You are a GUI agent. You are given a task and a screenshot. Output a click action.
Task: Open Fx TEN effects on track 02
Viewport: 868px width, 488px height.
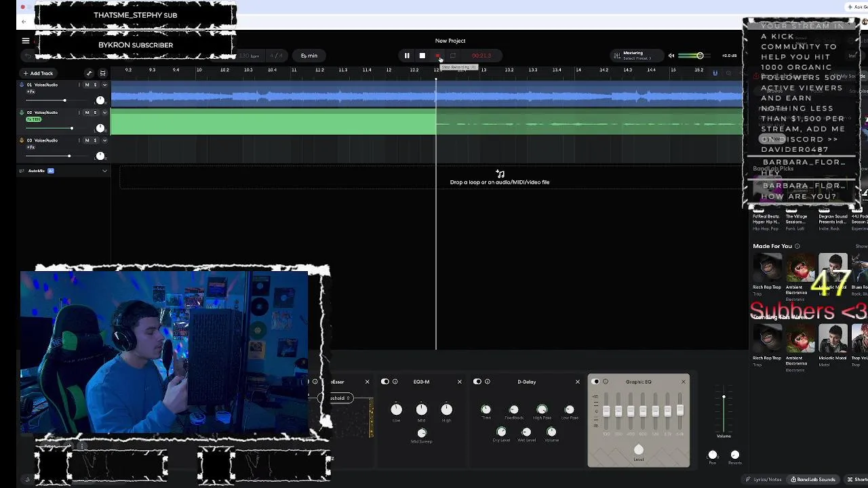coord(33,119)
